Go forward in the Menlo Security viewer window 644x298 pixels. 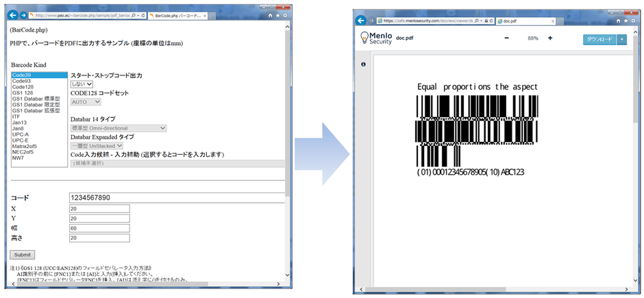click(371, 21)
